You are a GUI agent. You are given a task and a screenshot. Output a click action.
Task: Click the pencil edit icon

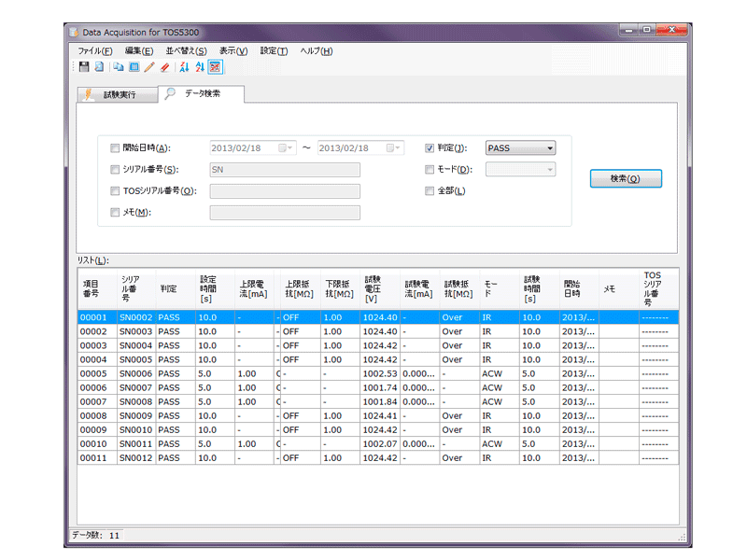tap(149, 67)
